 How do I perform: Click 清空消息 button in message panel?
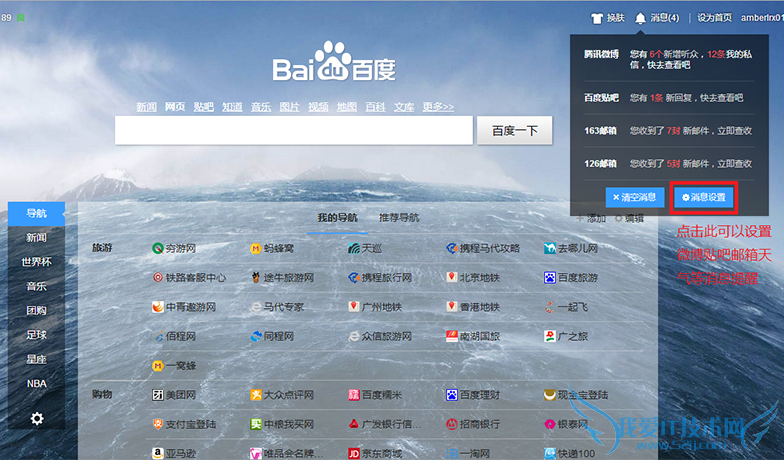click(635, 198)
